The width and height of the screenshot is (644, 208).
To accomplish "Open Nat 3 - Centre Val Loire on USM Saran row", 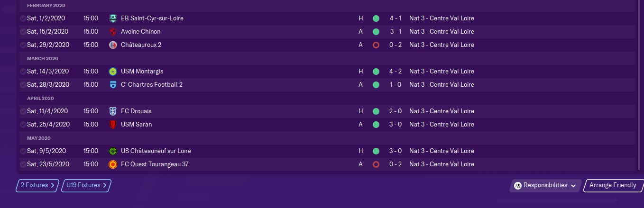I will [x=441, y=125].
